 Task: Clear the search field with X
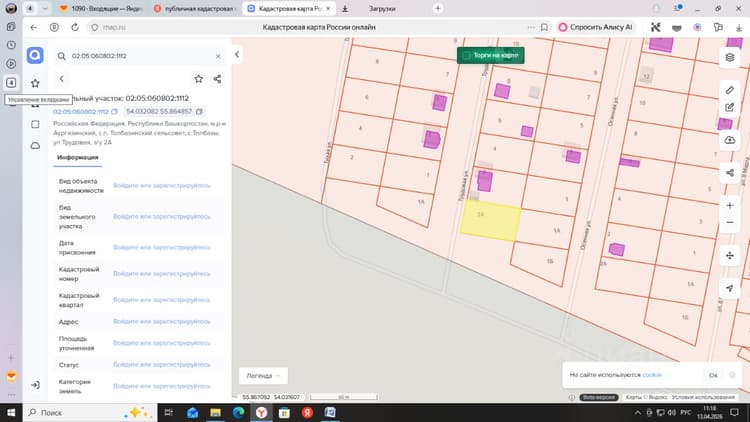pyautogui.click(x=218, y=56)
